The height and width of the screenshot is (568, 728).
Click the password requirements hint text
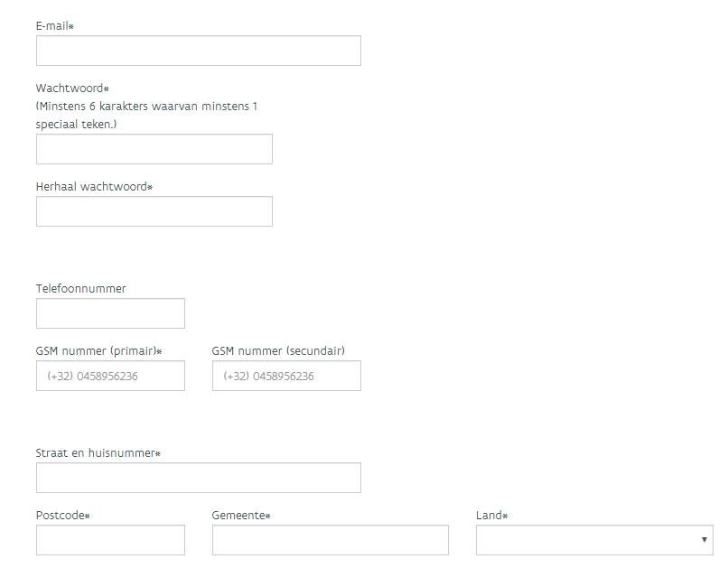coord(146,115)
